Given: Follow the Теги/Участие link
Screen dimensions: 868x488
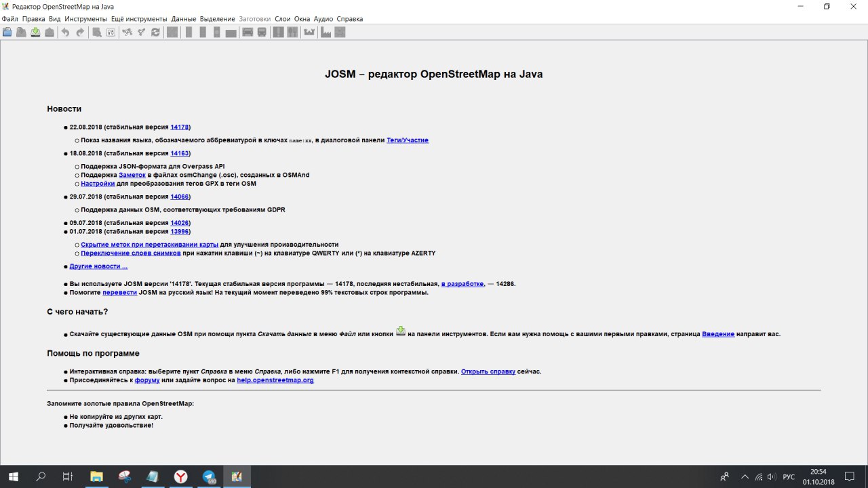Looking at the screenshot, I should [x=408, y=140].
